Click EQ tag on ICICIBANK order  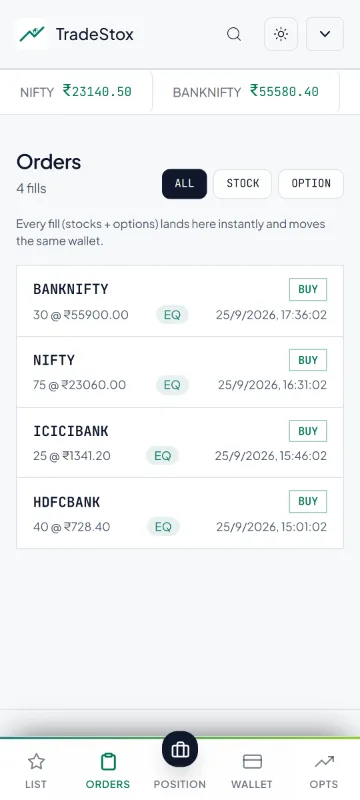tap(162, 456)
